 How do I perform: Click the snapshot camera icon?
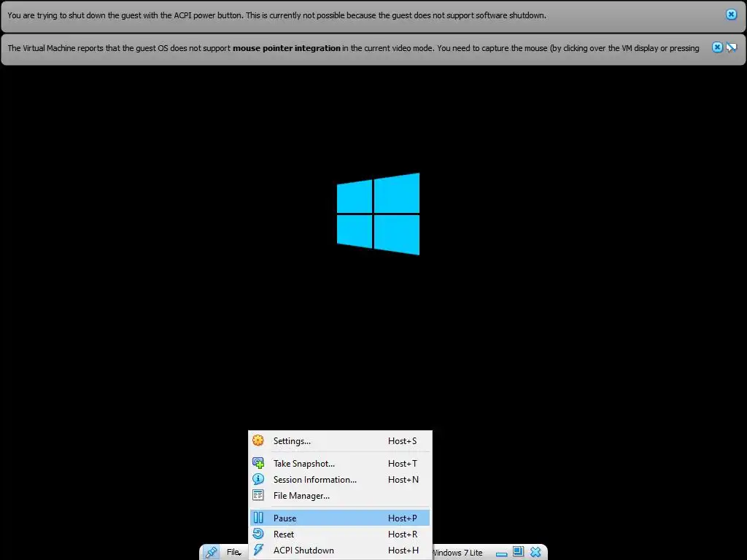(x=258, y=463)
